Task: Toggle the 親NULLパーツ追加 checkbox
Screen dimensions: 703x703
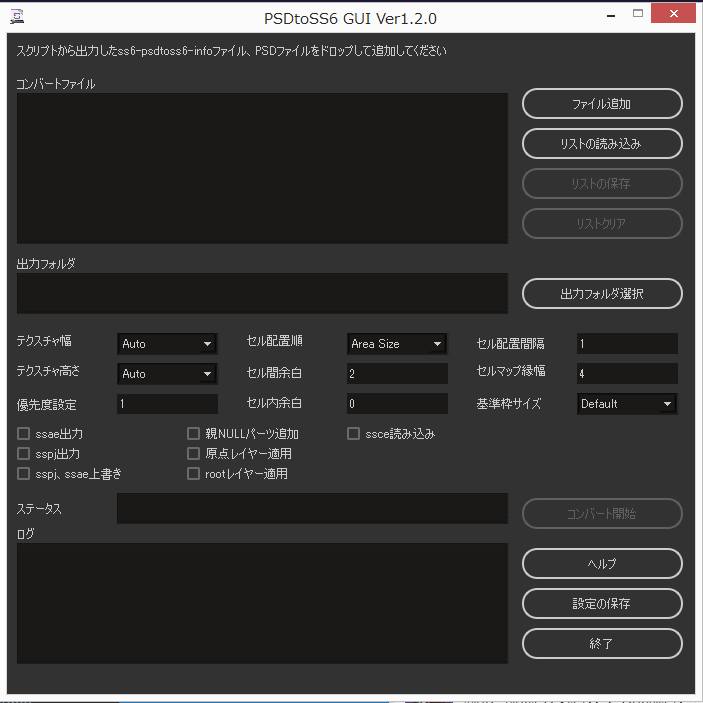Action: coord(193,434)
